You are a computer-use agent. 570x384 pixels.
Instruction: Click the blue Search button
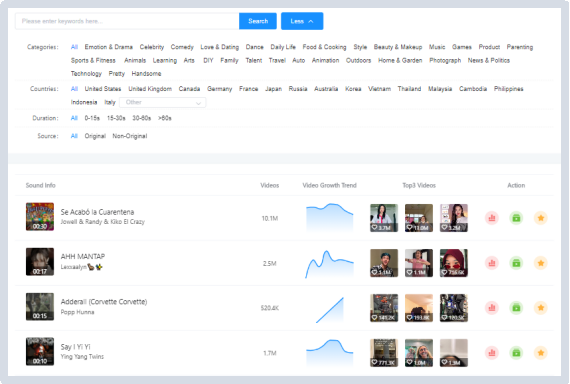click(258, 21)
